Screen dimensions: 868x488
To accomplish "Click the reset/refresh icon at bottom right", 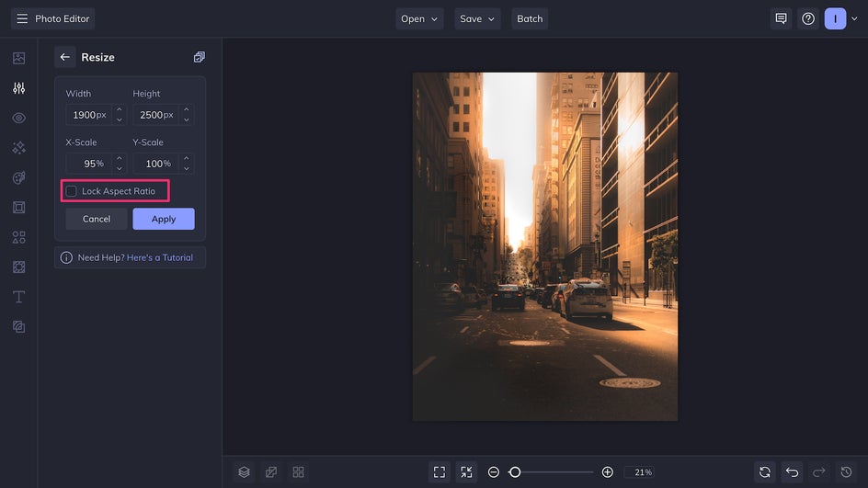I will point(765,472).
